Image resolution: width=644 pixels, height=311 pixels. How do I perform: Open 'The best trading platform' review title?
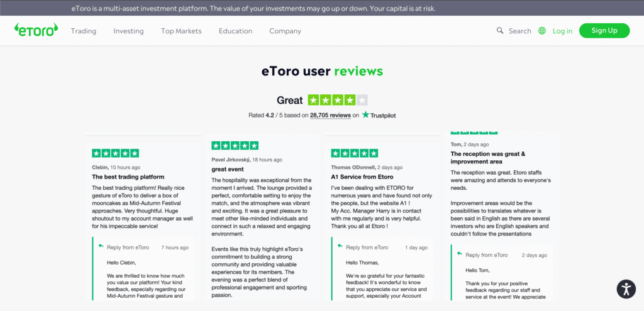pos(128,177)
